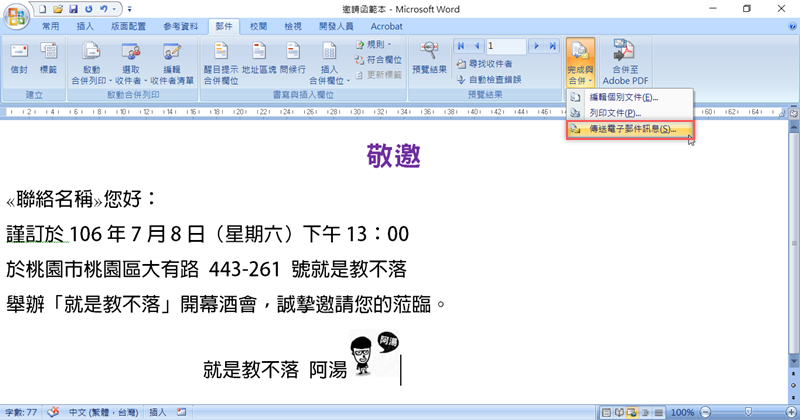Click the proofing errors status icon

pos(53,411)
